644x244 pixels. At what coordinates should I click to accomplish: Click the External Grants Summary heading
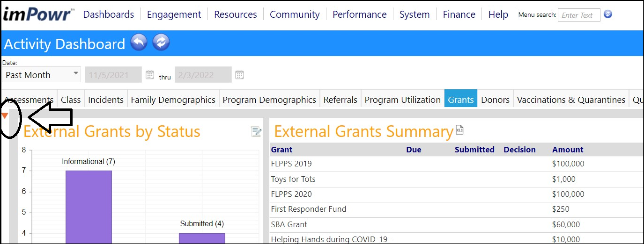363,132
